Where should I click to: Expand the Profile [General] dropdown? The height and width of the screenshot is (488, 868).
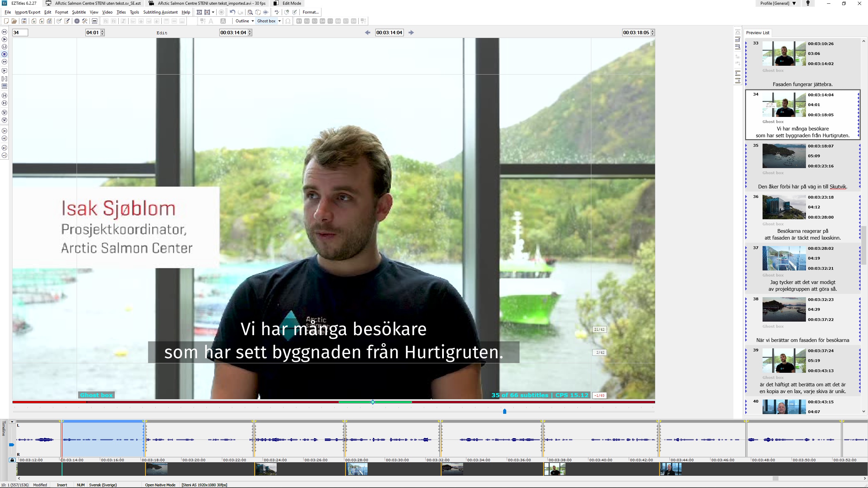778,3
